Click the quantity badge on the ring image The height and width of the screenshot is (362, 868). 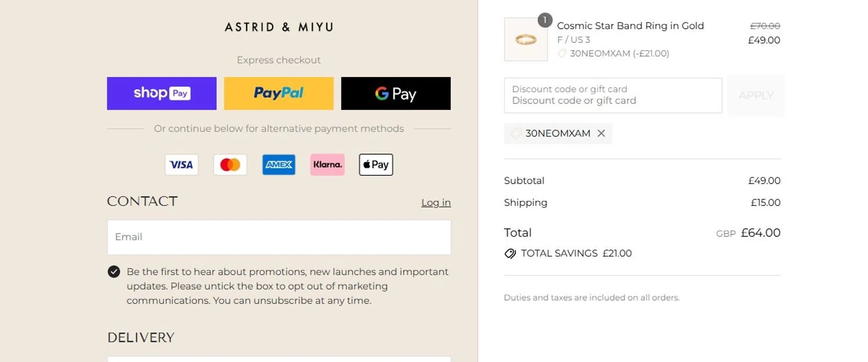point(545,20)
